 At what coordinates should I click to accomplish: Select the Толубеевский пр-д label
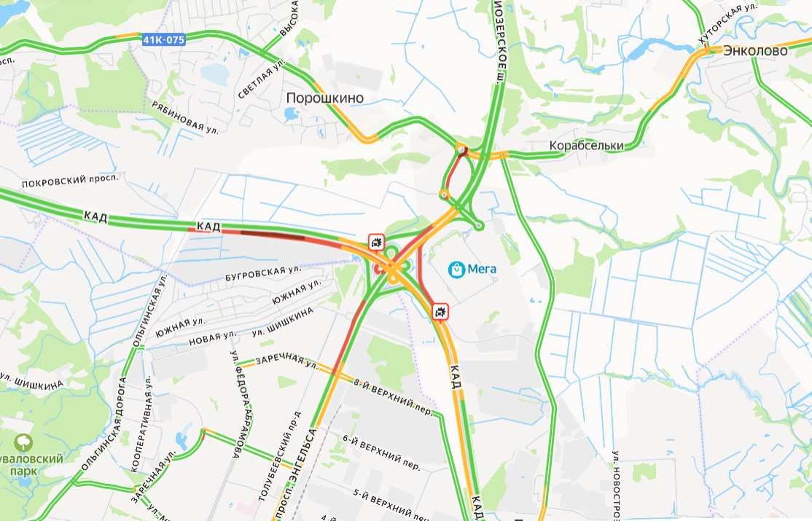280,456
